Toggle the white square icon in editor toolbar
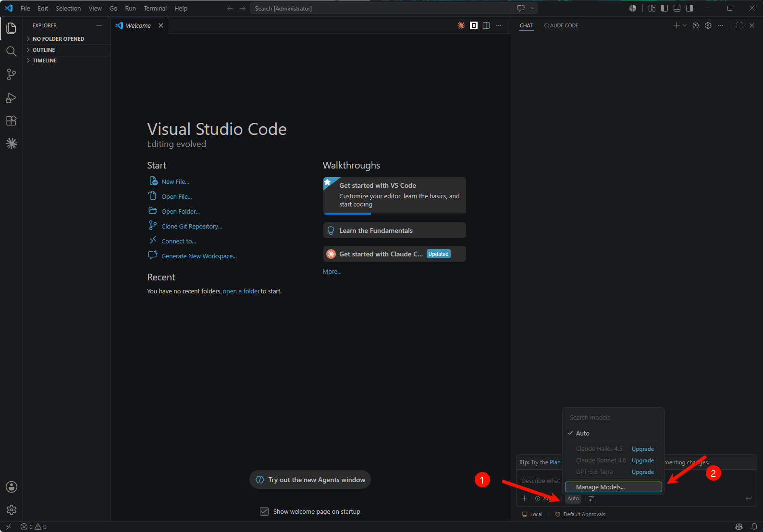 474,25
